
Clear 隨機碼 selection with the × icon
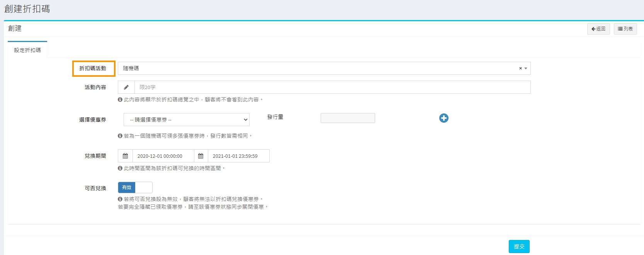520,68
